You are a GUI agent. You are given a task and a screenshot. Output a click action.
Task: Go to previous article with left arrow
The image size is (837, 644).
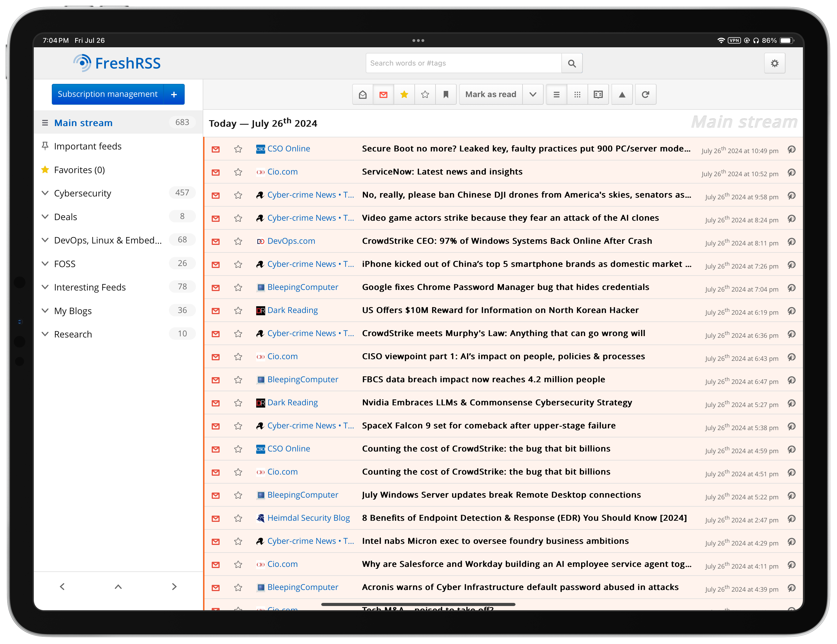62,587
